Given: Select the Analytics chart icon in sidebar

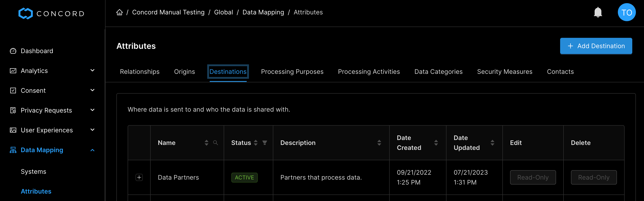Looking at the screenshot, I should click(x=13, y=70).
